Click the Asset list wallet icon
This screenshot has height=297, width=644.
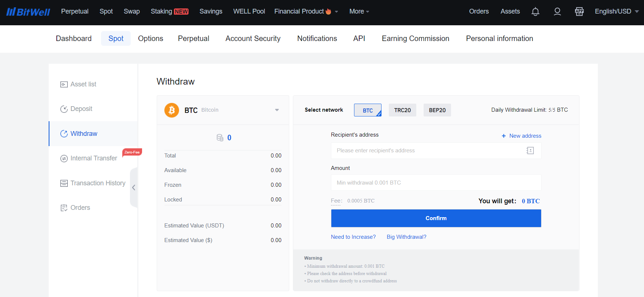coord(64,85)
